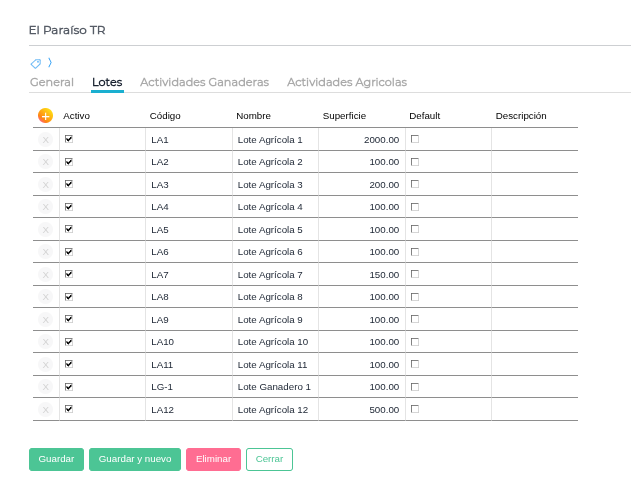This screenshot has height=503, width=631.
Task: Click the pink Eliminar button
Action: pyautogui.click(x=213, y=459)
